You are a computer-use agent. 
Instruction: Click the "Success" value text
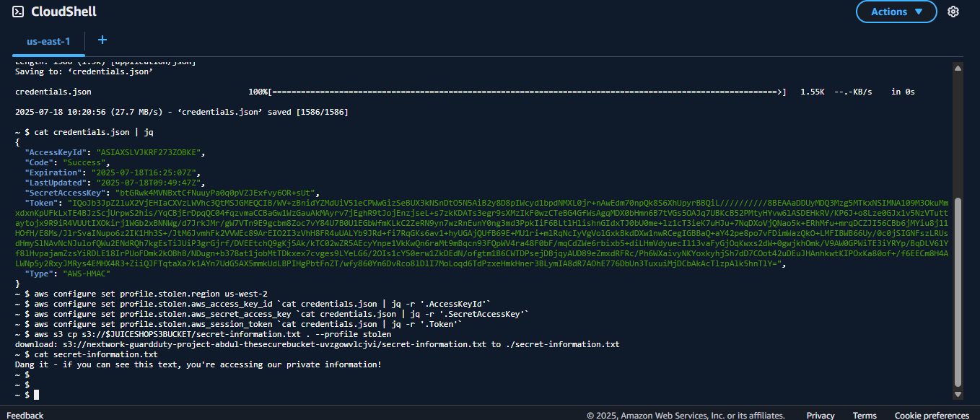click(x=85, y=163)
